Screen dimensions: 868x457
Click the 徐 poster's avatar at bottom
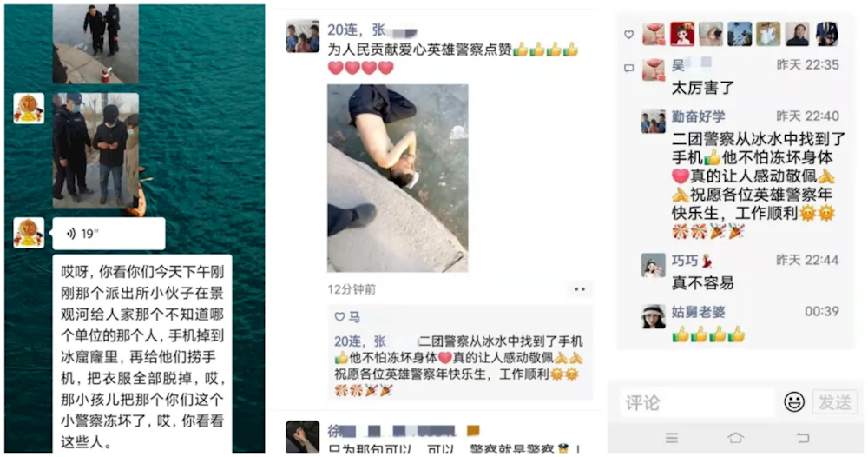click(x=302, y=437)
